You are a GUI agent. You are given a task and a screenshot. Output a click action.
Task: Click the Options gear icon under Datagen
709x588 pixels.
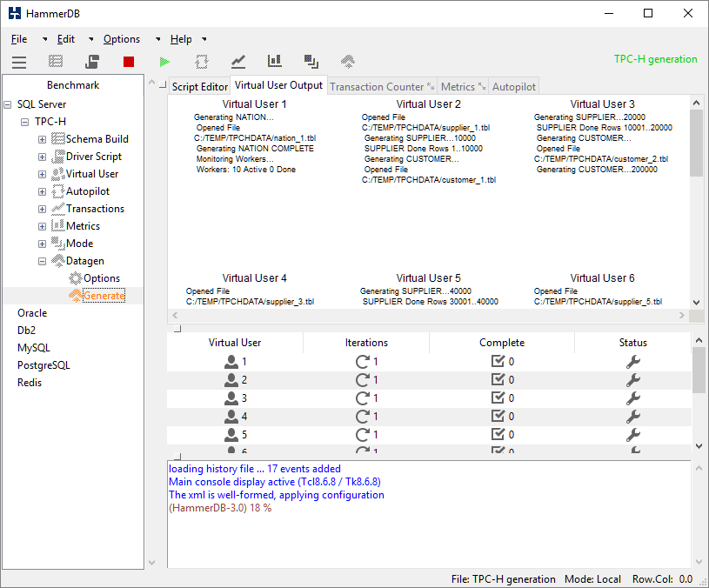point(76,278)
